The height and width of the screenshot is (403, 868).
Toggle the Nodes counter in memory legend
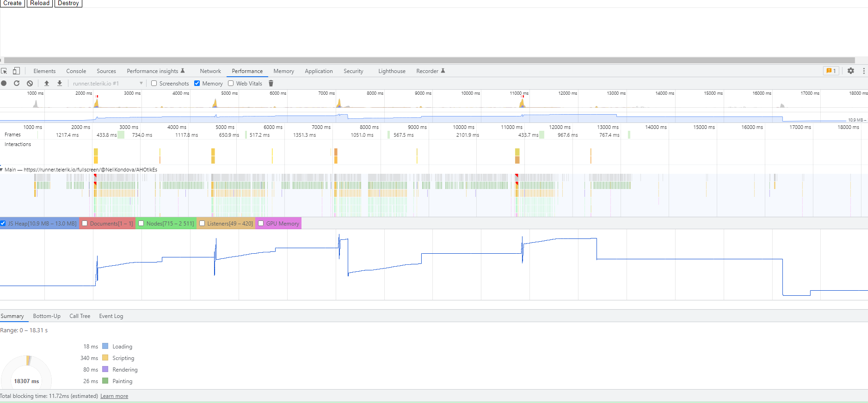tap(141, 223)
